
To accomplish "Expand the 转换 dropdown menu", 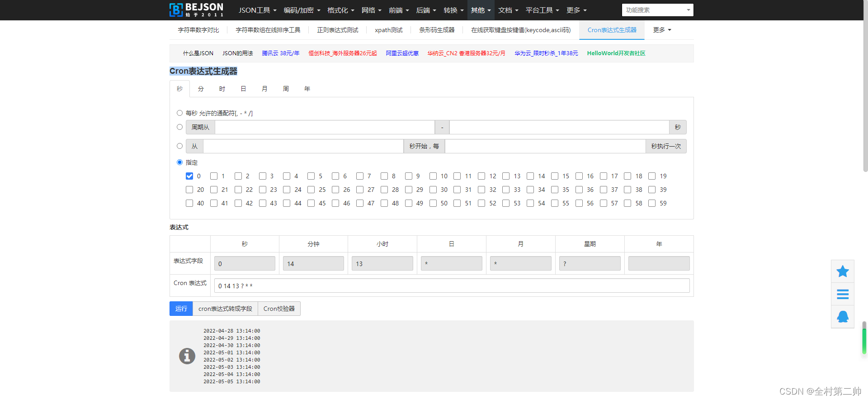I will click(453, 10).
